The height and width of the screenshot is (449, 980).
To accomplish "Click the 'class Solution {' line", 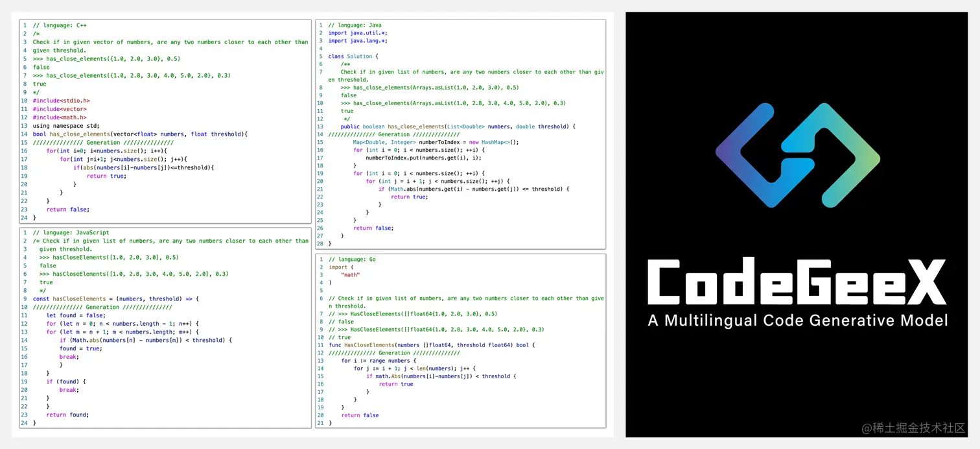I will pyautogui.click(x=353, y=56).
